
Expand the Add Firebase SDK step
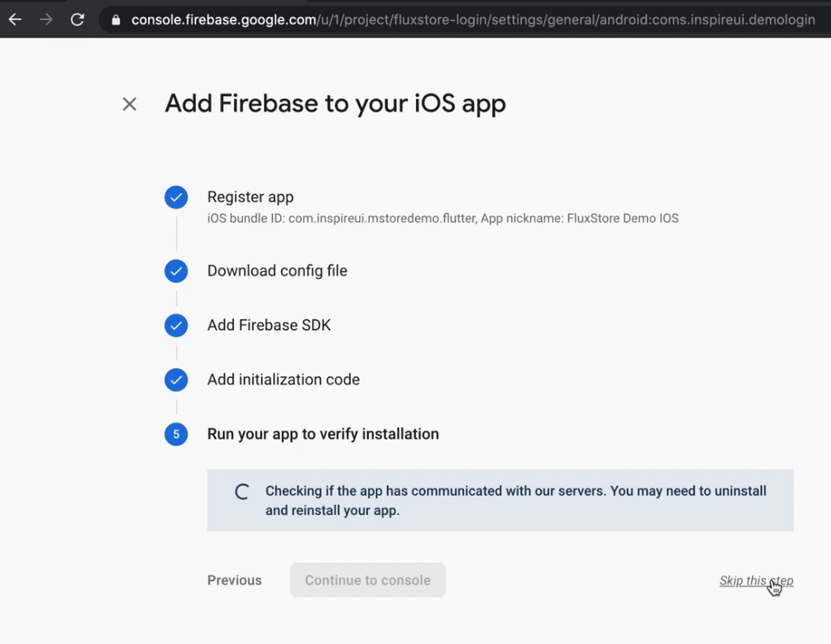click(x=269, y=325)
